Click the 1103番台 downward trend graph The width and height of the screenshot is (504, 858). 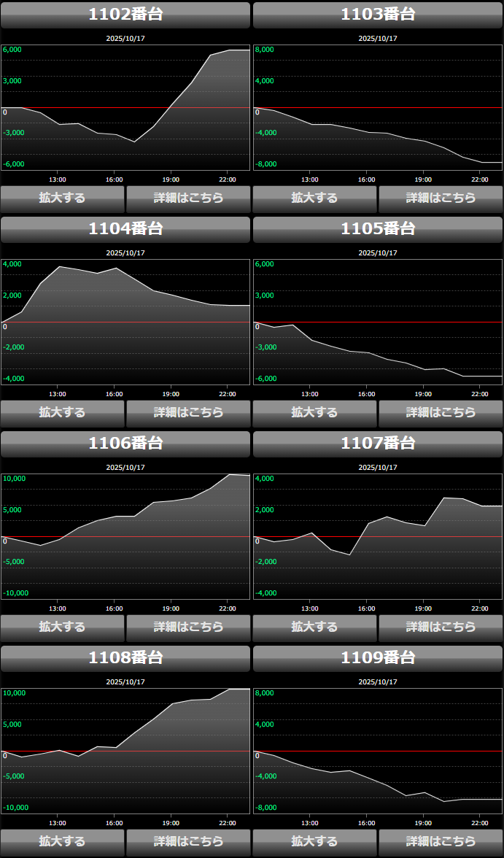pyautogui.click(x=378, y=107)
